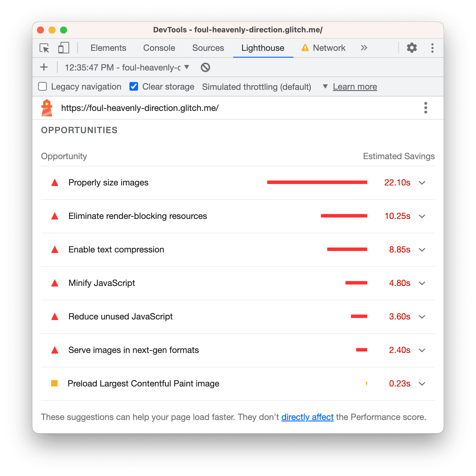
Task: Open DevTools settings gear
Action: [412, 48]
